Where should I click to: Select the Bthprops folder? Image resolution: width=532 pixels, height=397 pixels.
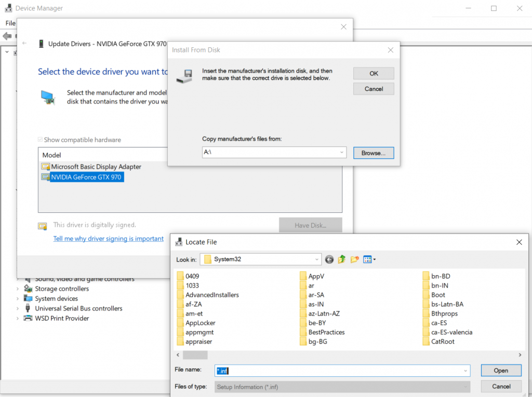point(440,313)
